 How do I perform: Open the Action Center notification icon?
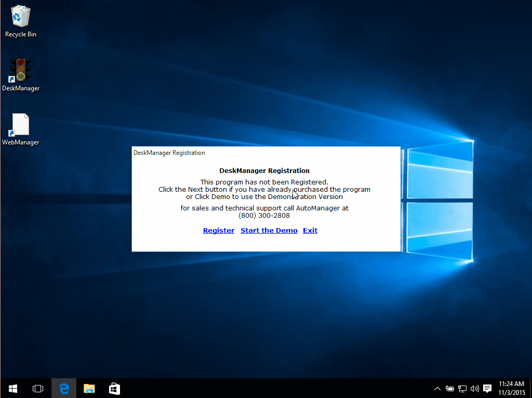(x=487, y=388)
